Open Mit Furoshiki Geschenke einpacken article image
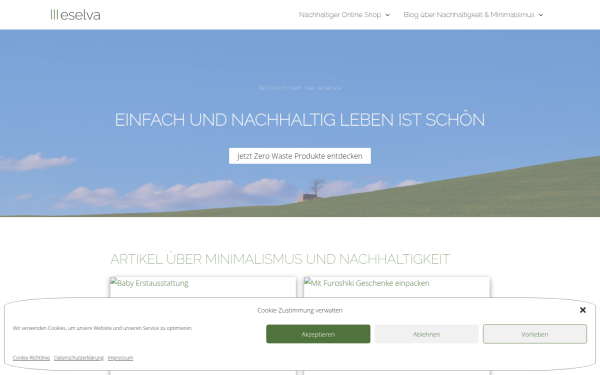The image size is (600, 375). point(367,283)
